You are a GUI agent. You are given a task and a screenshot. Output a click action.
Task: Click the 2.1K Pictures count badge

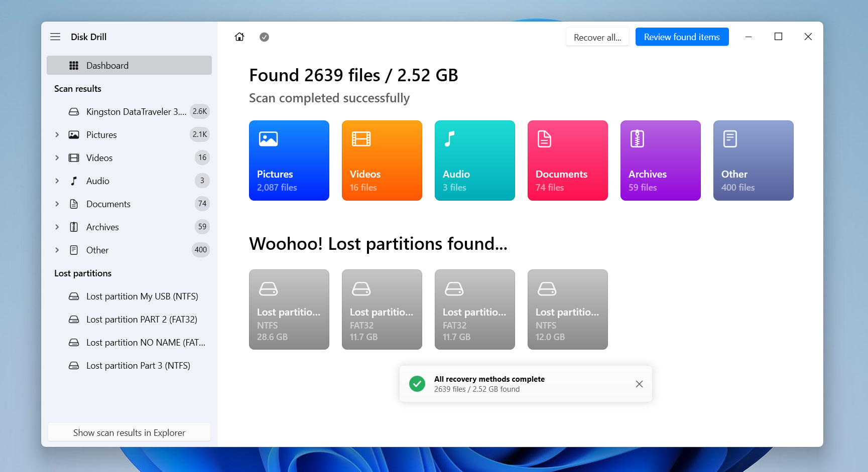point(200,134)
